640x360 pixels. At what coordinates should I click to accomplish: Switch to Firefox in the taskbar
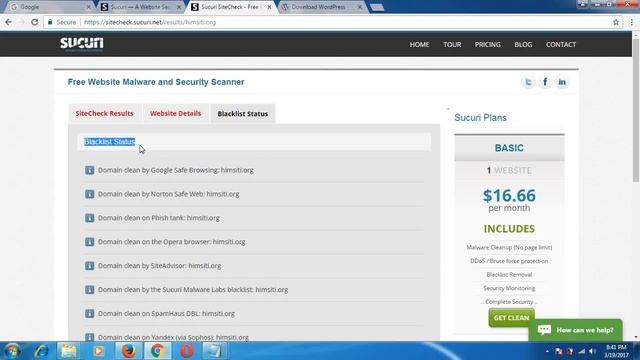pyautogui.click(x=129, y=351)
